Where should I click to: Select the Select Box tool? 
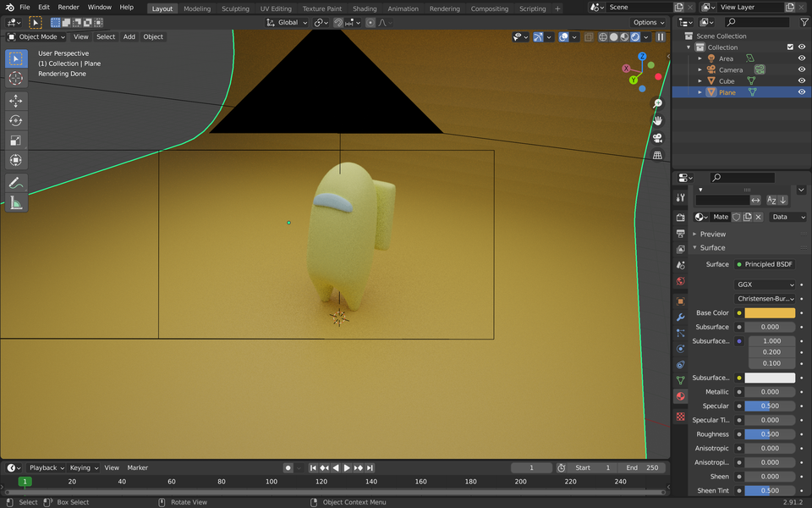pyautogui.click(x=15, y=58)
